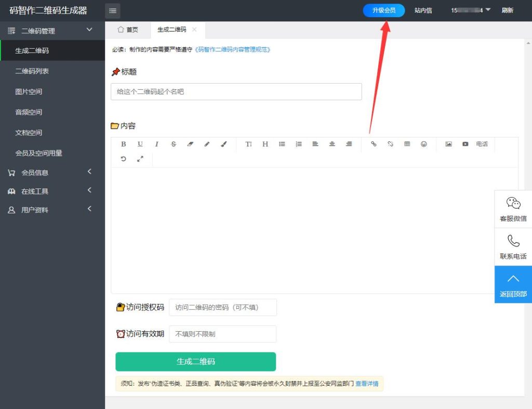Apply strikethrough formatting
This screenshot has height=409, width=532.
click(x=174, y=144)
